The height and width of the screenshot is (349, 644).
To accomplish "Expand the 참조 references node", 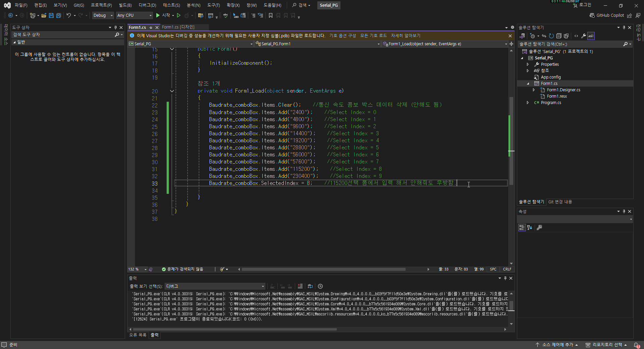I will (528, 71).
